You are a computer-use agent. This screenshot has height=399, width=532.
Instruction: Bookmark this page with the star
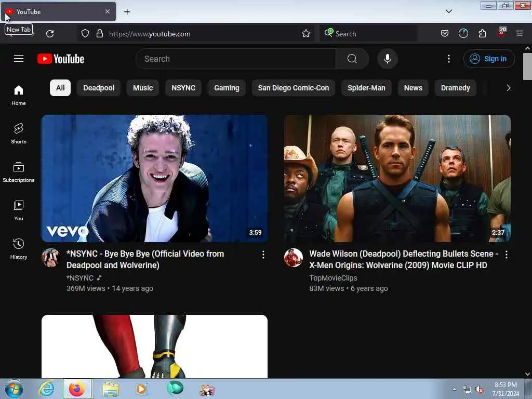click(305, 34)
